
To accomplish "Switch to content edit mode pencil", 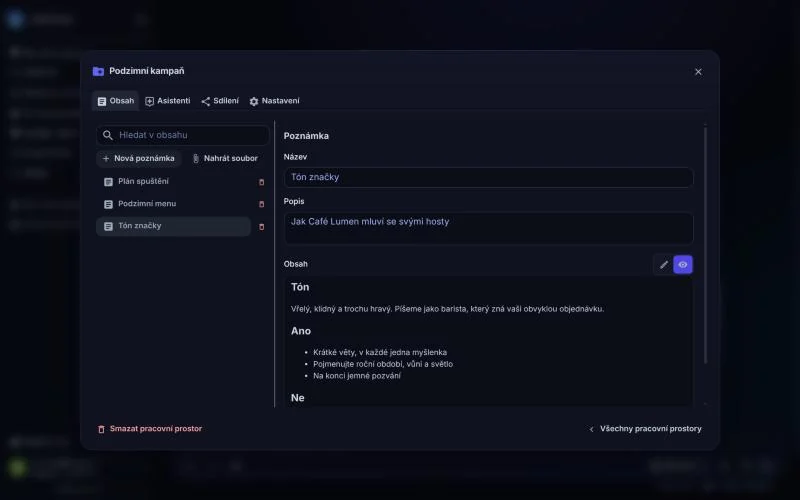I will tap(663, 265).
